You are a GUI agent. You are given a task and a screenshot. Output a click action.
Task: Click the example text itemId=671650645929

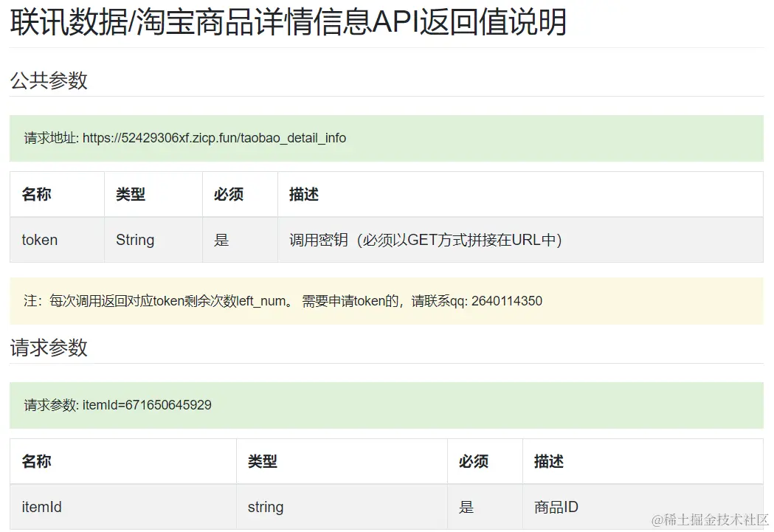click(147, 405)
